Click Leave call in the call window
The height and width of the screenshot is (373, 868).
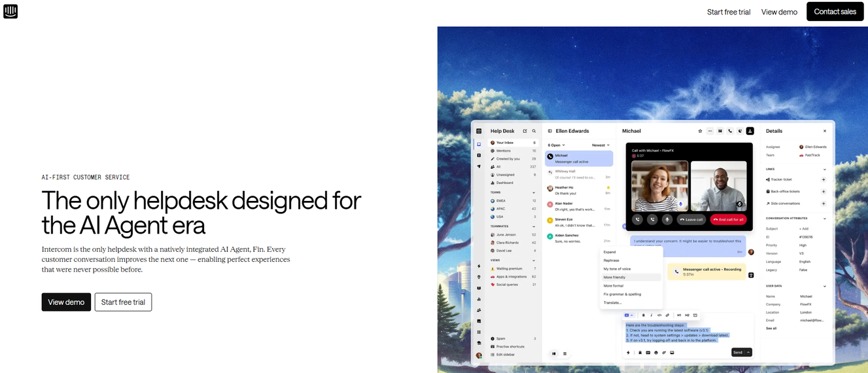point(691,220)
